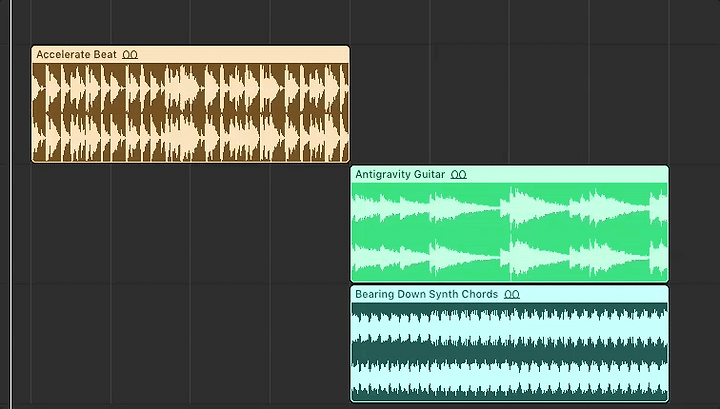Select the Bearing Down Synth Chords region

tap(510, 344)
